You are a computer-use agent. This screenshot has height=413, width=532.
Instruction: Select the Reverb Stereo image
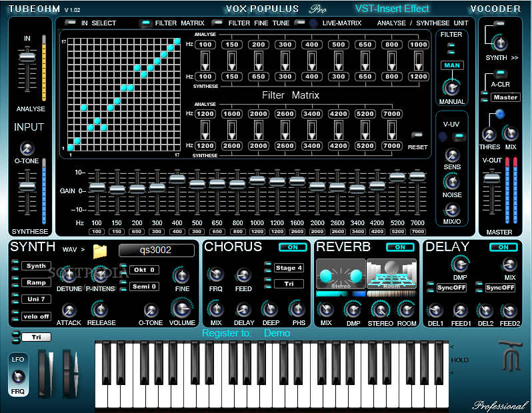pyautogui.click(x=341, y=274)
